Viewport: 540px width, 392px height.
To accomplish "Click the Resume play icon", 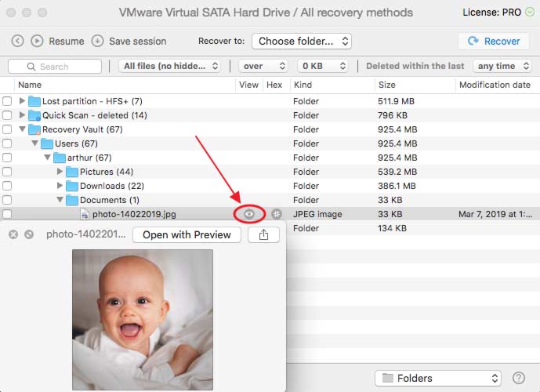I will 37,41.
